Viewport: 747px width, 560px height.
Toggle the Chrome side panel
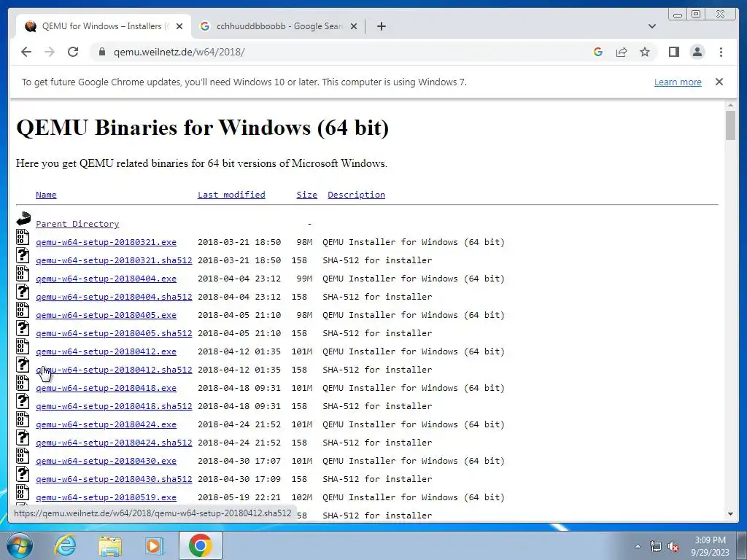(673, 52)
